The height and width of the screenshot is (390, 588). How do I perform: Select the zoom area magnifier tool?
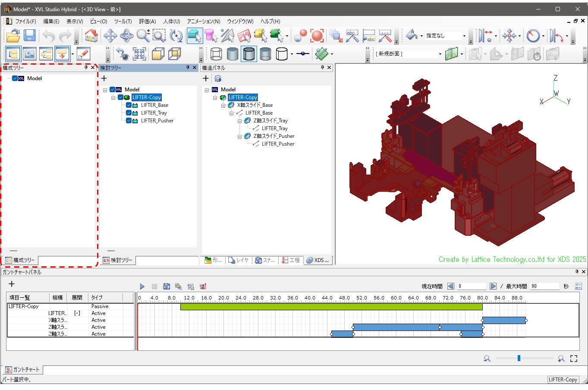point(159,36)
